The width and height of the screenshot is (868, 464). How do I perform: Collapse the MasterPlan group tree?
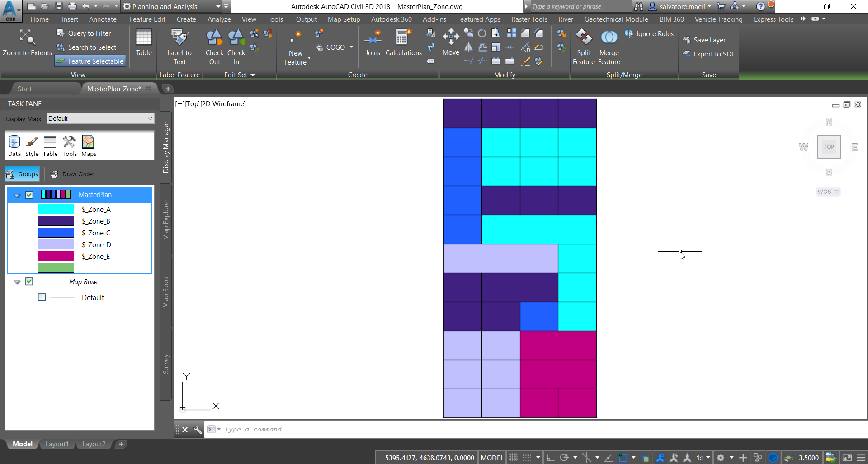pos(17,195)
